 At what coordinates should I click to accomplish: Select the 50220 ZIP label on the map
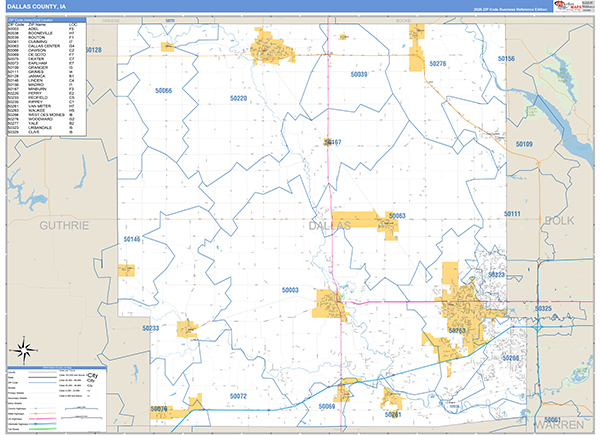238,98
